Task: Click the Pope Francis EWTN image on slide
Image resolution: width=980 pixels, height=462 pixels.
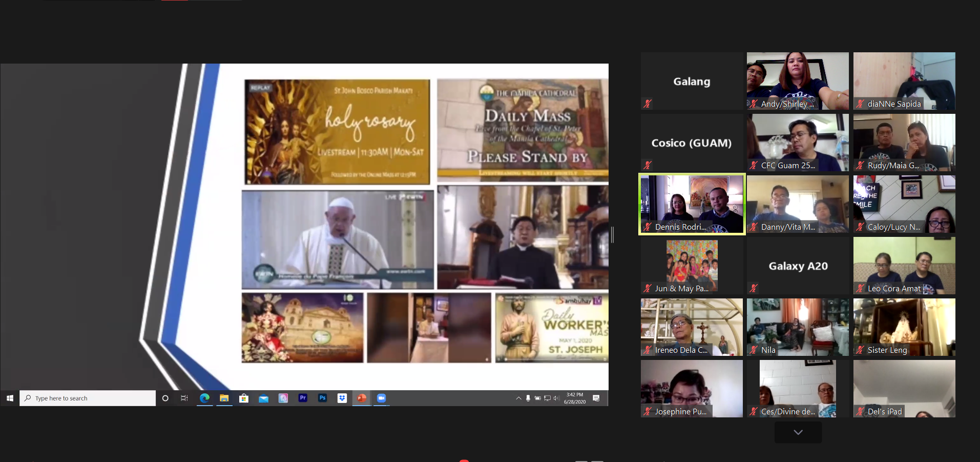Action: [x=338, y=240]
